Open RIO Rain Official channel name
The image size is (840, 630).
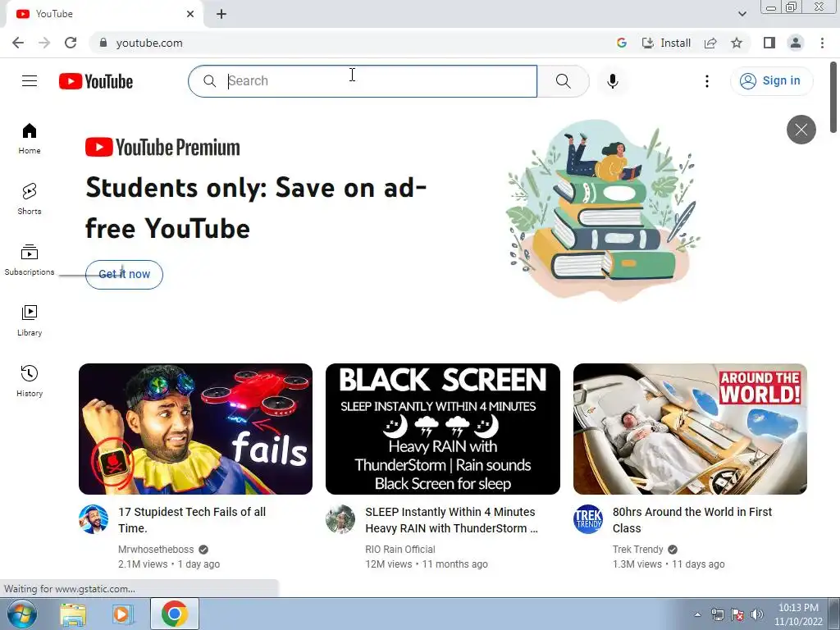[x=400, y=549]
